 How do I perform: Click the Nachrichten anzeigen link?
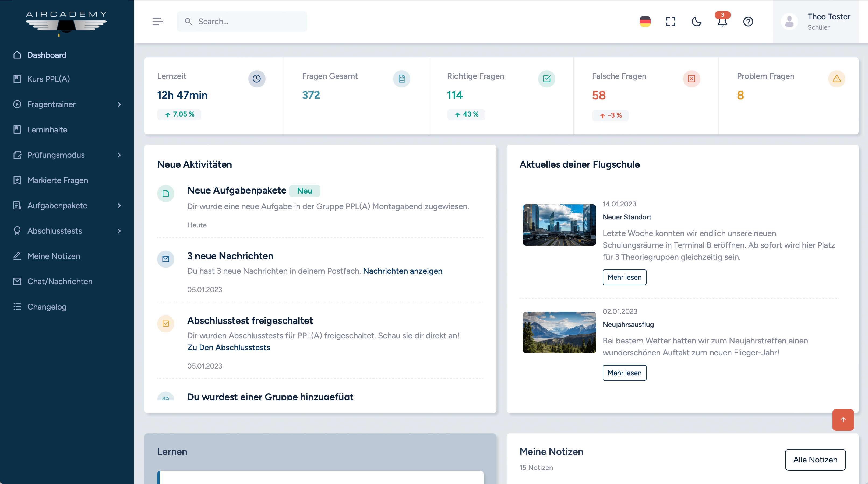click(402, 271)
